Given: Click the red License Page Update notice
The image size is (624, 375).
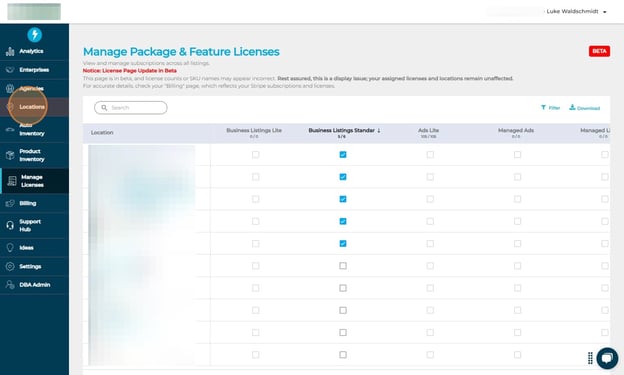Looking at the screenshot, I should pos(130,71).
